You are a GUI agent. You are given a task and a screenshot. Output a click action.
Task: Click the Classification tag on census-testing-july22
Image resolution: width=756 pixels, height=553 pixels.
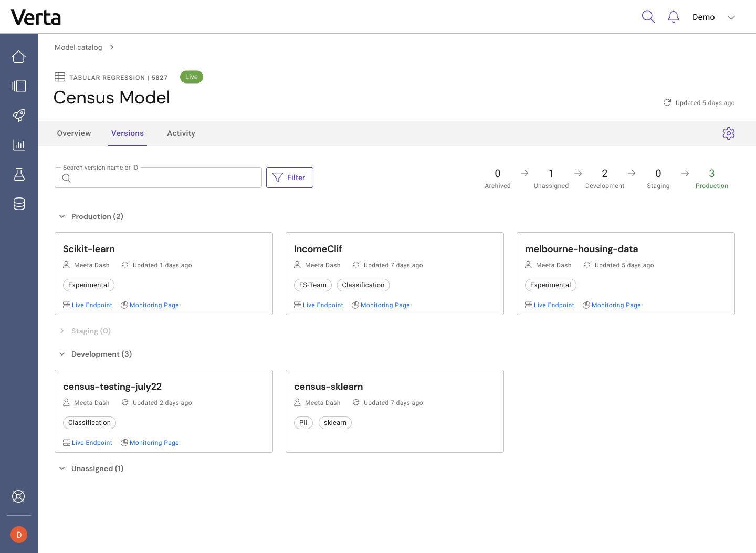click(90, 423)
